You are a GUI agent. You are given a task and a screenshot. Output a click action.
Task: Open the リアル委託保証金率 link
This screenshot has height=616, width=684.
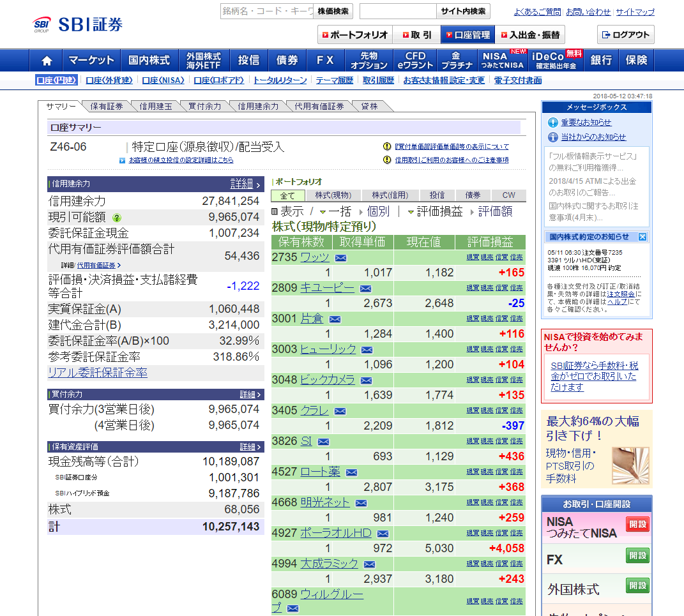[x=98, y=373]
